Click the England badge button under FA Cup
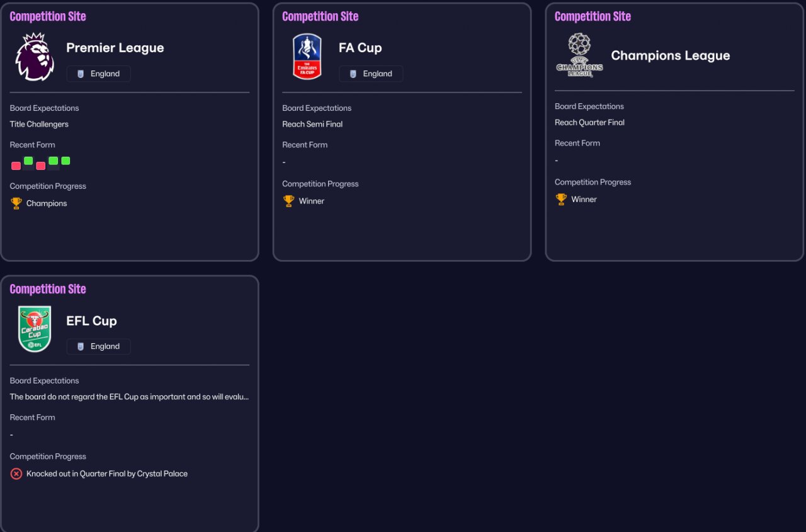Viewport: 806px width, 532px height. pos(371,74)
